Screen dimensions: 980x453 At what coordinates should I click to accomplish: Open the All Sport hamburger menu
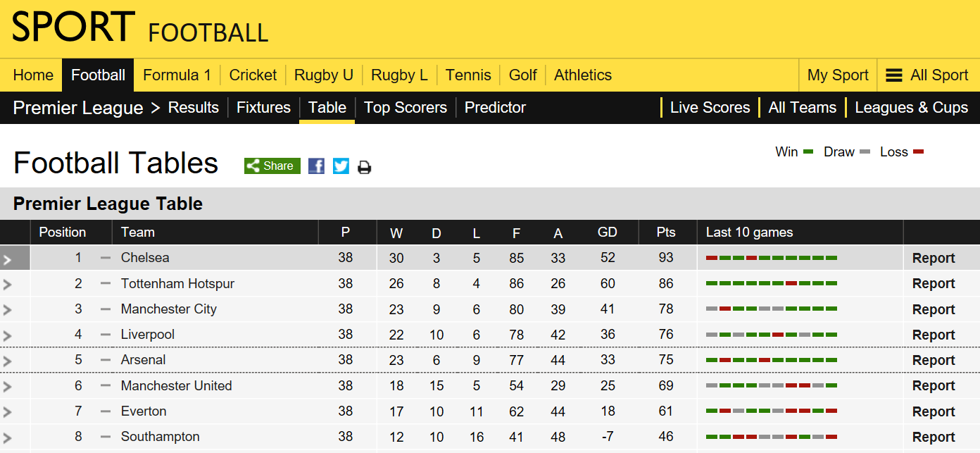pos(927,75)
